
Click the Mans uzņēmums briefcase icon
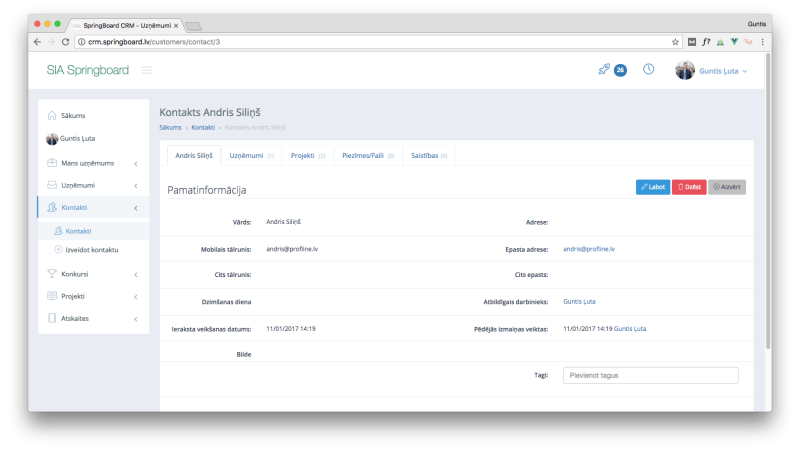point(52,163)
